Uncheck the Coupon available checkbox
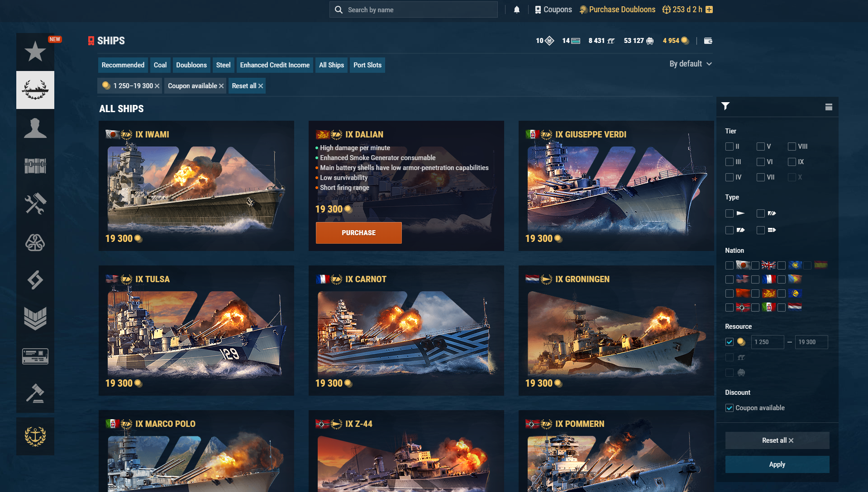 point(729,408)
